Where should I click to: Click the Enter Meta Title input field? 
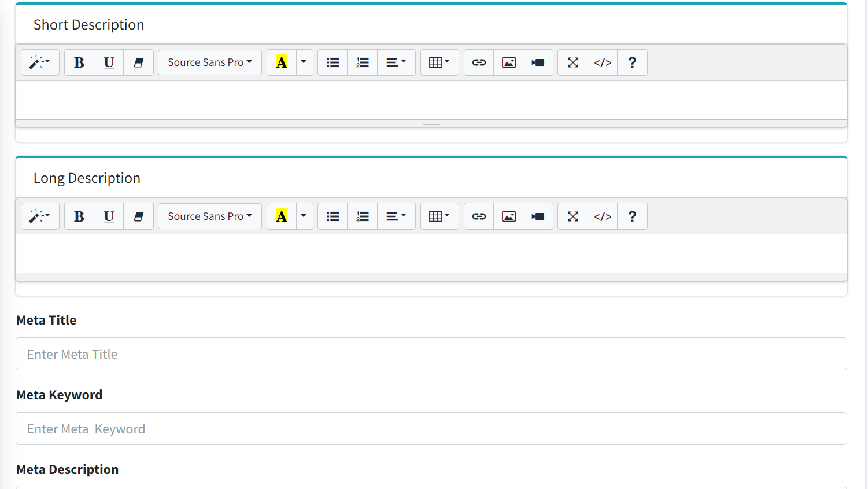431,354
